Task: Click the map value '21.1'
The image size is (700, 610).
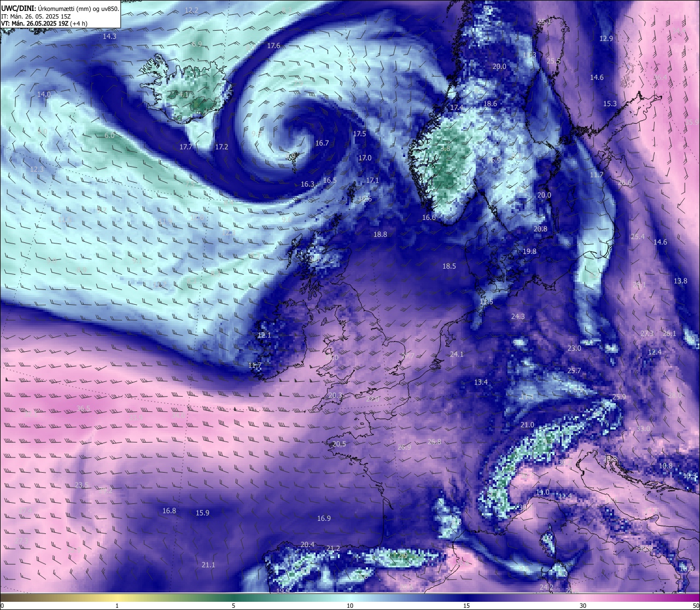Action: pyautogui.click(x=208, y=565)
